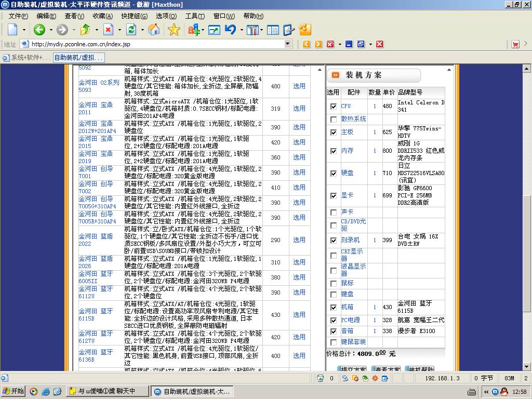Click inside the address URL field
This screenshot has height=399, width=532.
pos(156,44)
